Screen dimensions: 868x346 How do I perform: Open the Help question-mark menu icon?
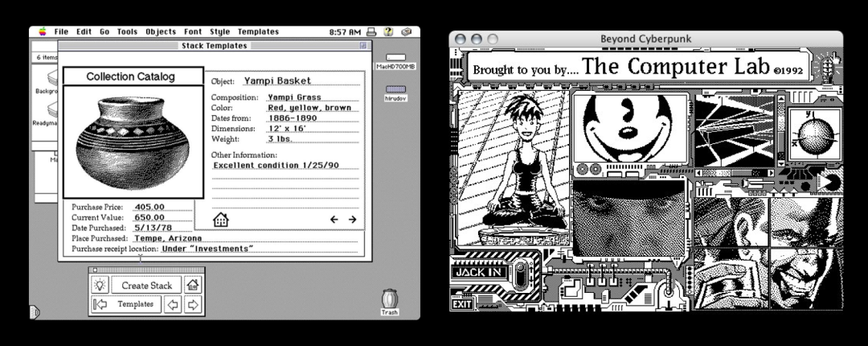point(388,31)
